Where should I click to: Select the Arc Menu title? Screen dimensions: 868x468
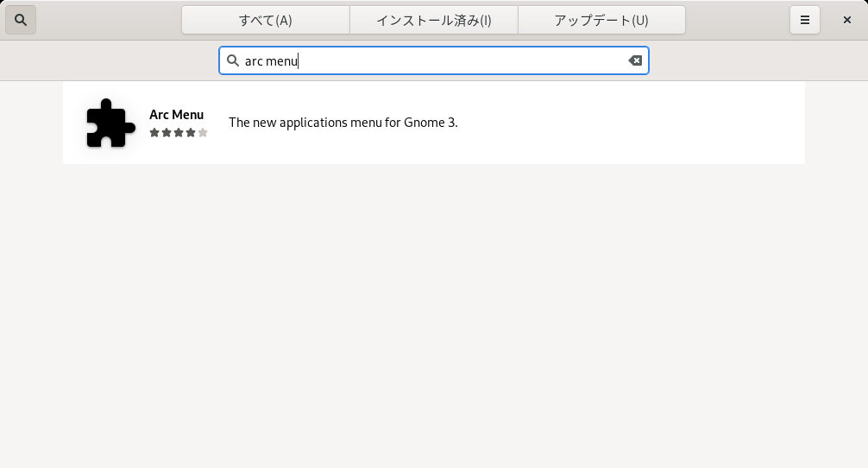177,115
